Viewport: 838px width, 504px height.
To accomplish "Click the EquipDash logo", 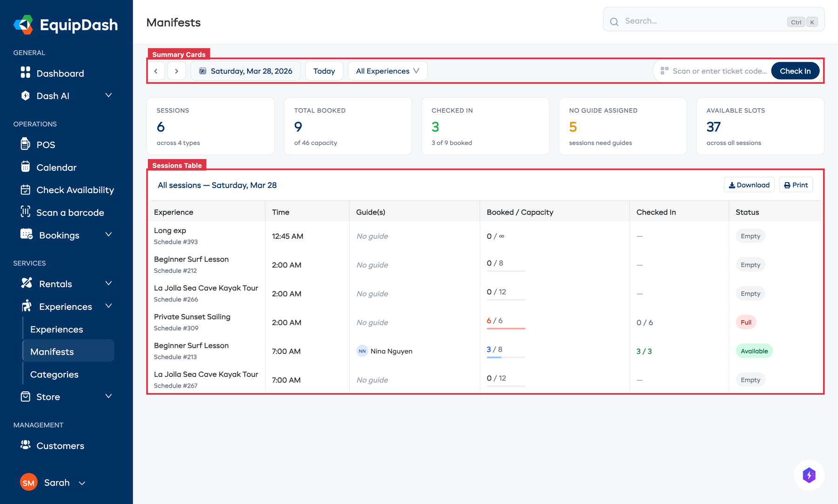I will [x=65, y=25].
